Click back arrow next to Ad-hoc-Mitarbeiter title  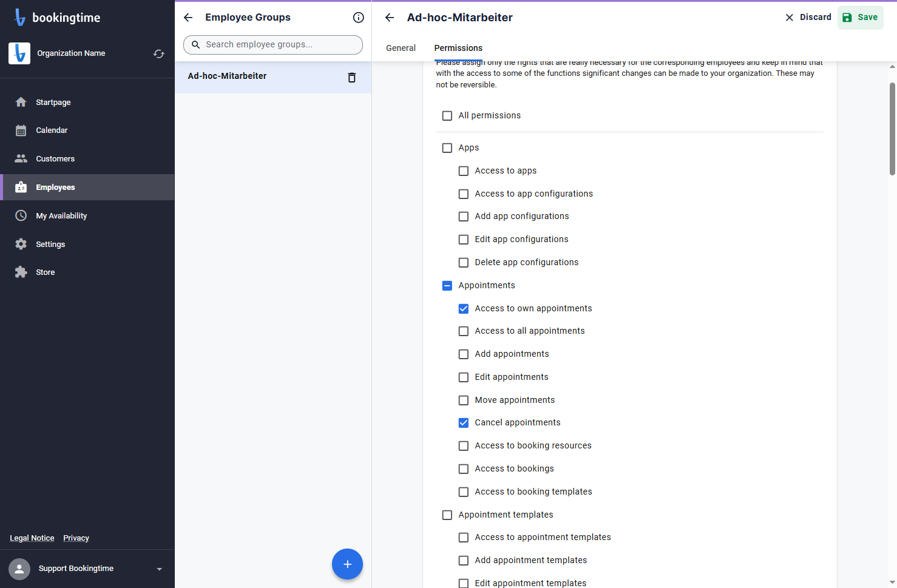(x=390, y=18)
